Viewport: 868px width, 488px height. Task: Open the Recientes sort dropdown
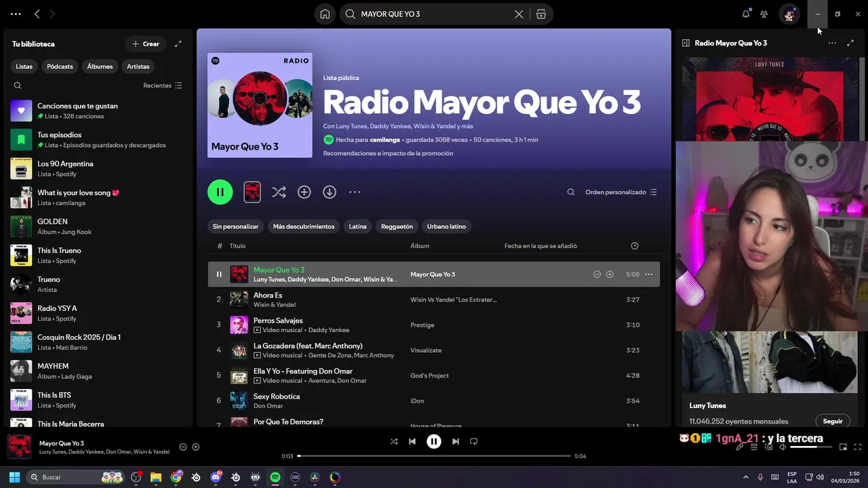click(163, 85)
